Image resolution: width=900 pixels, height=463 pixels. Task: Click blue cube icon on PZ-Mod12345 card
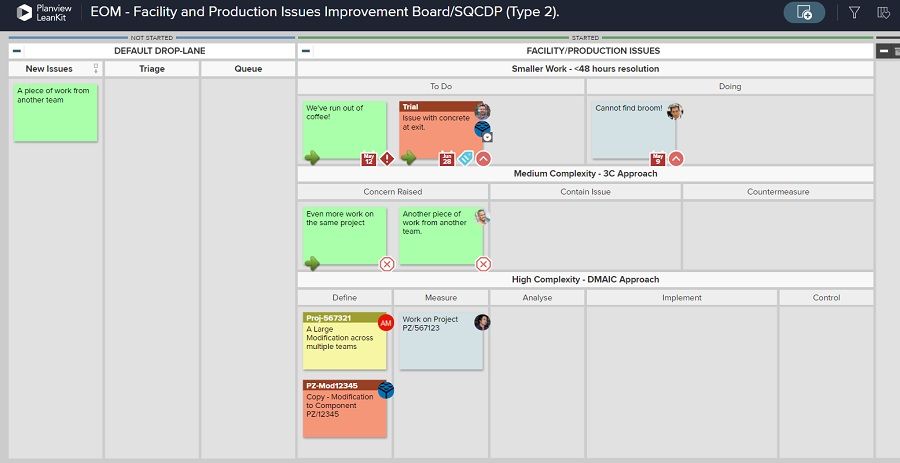coord(386,390)
